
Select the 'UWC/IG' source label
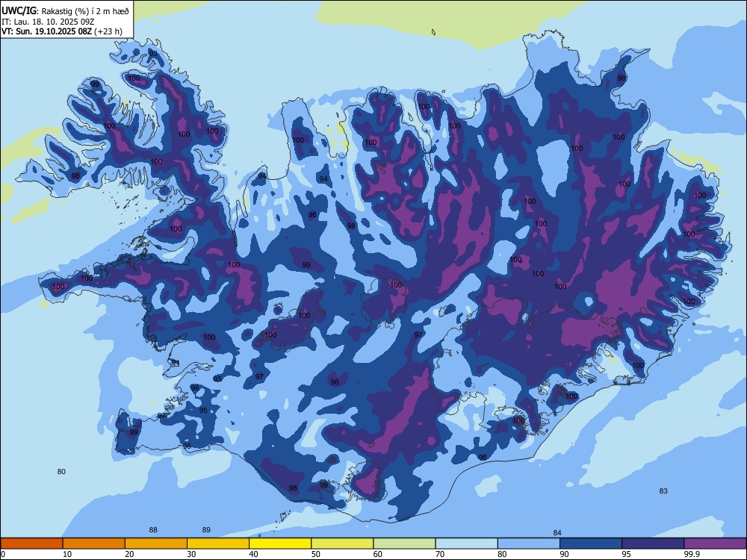(19, 11)
